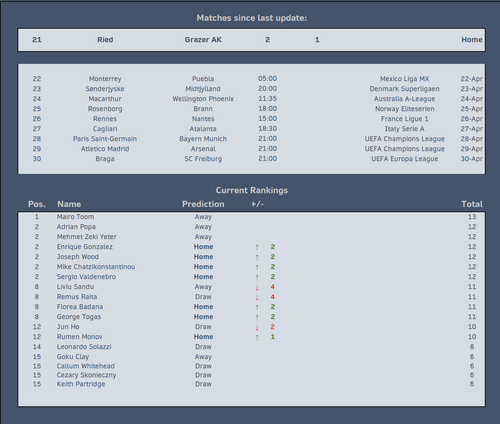The image size is (500, 424).
Task: Select Braga in fixture 30
Action: coord(105,159)
